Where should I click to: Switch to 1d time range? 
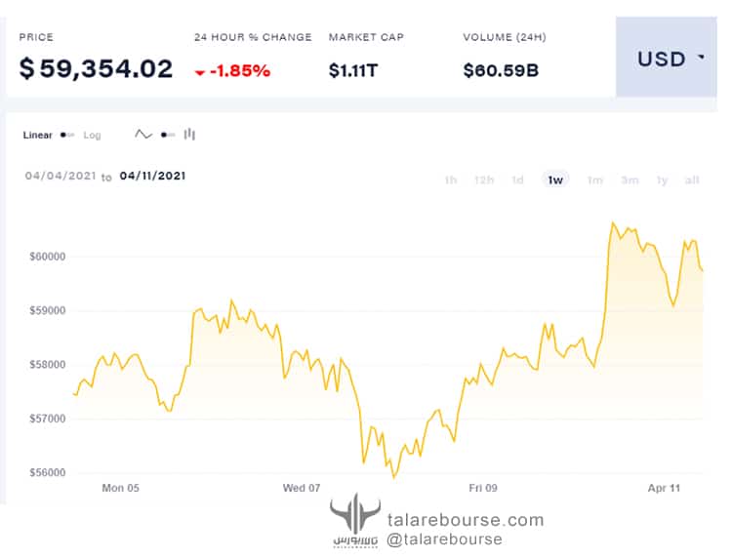(517, 180)
